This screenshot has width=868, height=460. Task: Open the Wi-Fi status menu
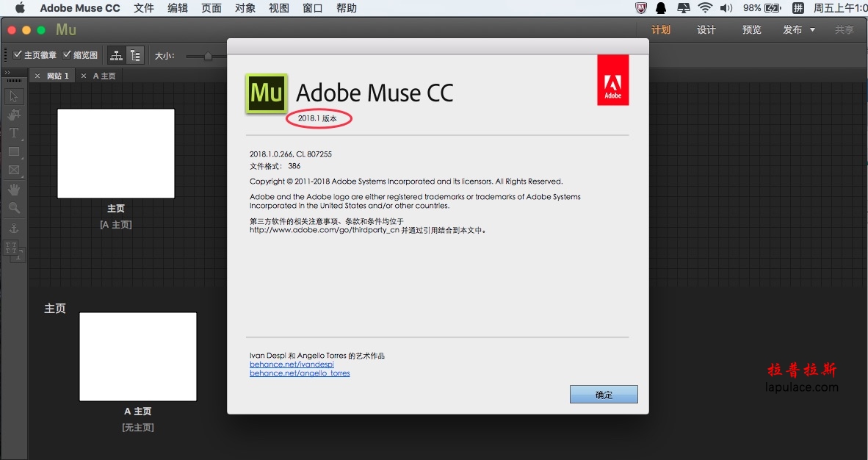(x=705, y=8)
